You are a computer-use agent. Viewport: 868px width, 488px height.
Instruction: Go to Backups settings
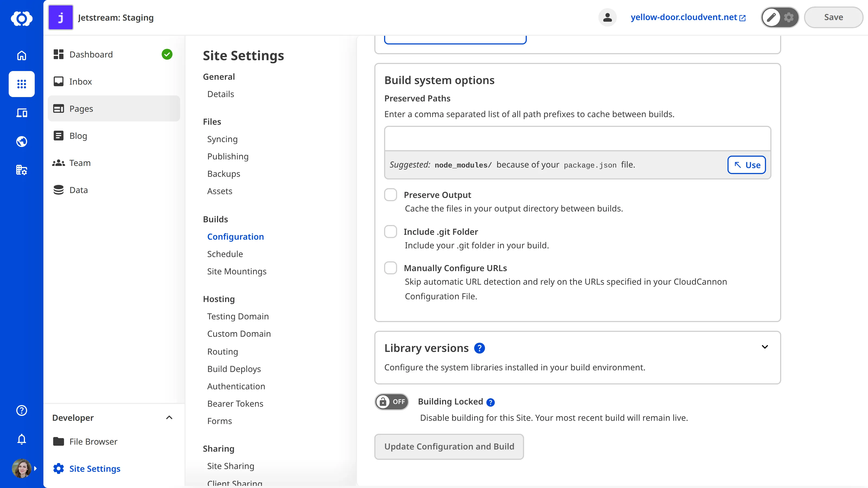point(224,174)
